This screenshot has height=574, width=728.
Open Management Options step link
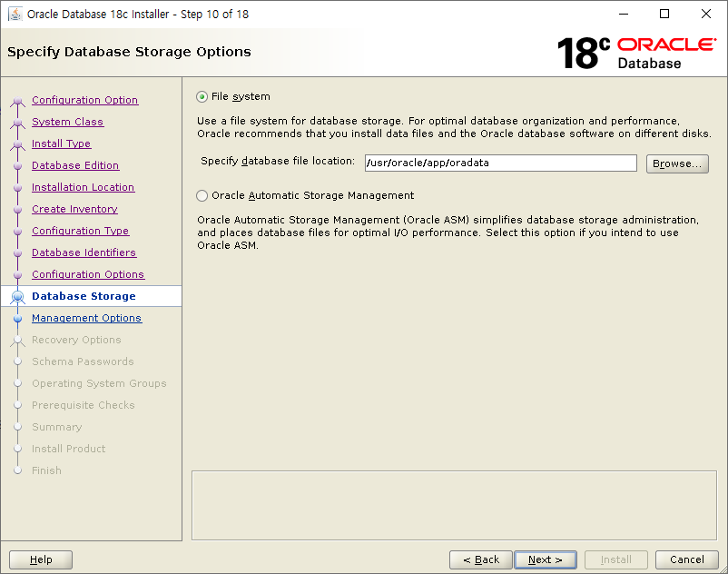pyautogui.click(x=87, y=318)
